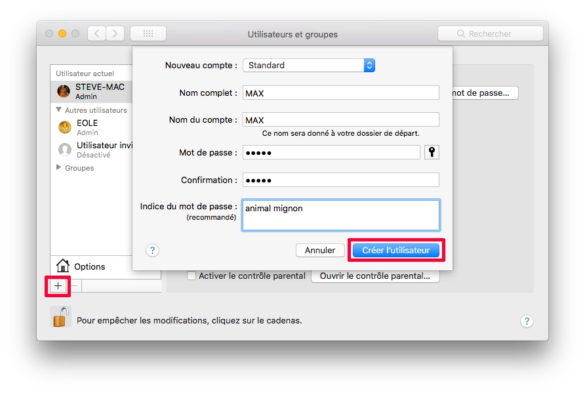Edit the Indice du mot de passe field
The width and height of the screenshot is (585, 393).
pos(341,215)
